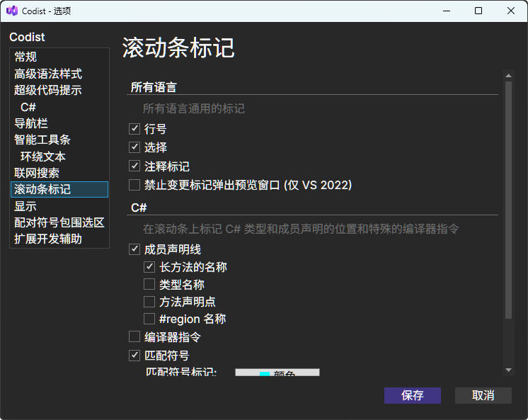The height and width of the screenshot is (420, 528).
Task: Open the 智能工具条 options page
Action: click(42, 140)
